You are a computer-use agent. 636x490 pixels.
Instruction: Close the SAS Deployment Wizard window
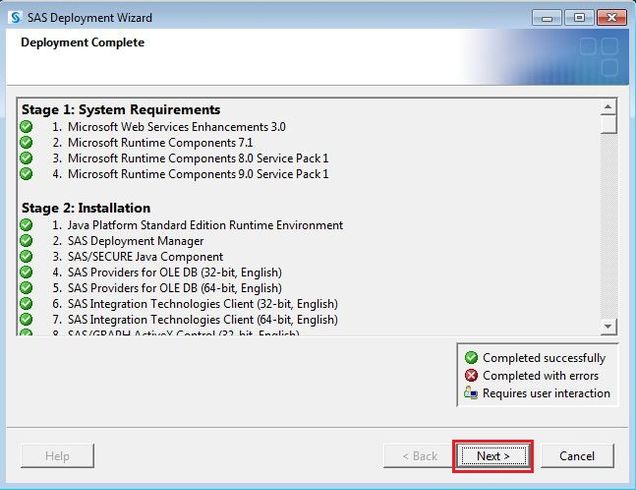point(612,18)
